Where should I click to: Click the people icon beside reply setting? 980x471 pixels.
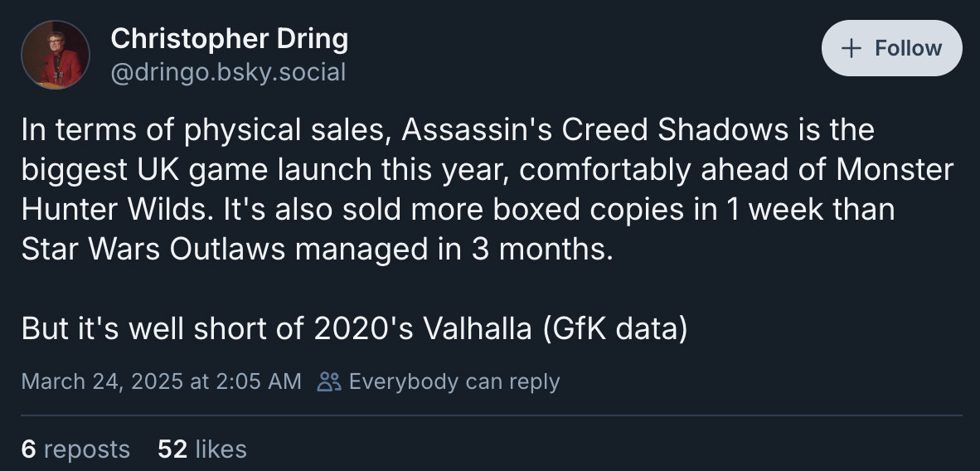pos(329,381)
